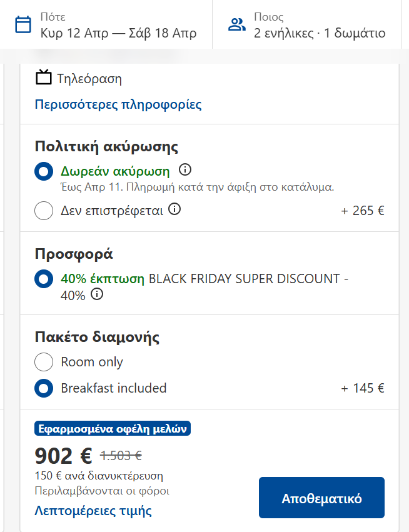Select the Δεν επιστρέφεται cancellation option
The width and height of the screenshot is (409, 532).
(x=43, y=210)
